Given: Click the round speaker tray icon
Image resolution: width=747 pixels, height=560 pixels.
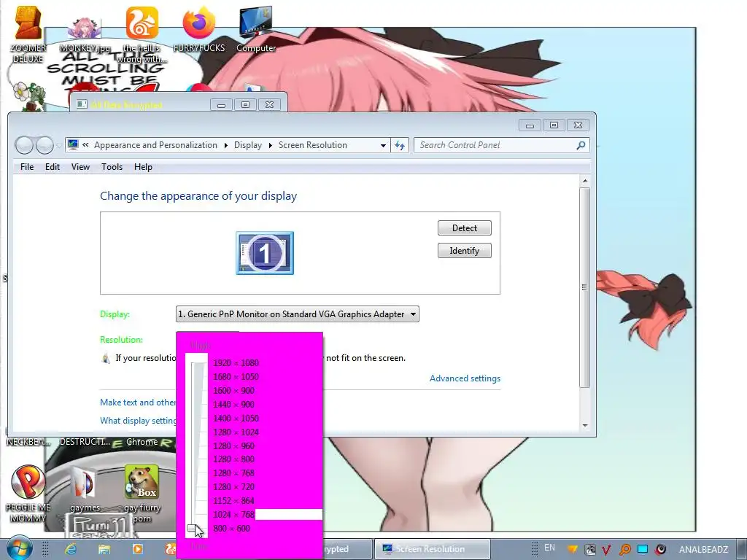Looking at the screenshot, I should click(660, 549).
